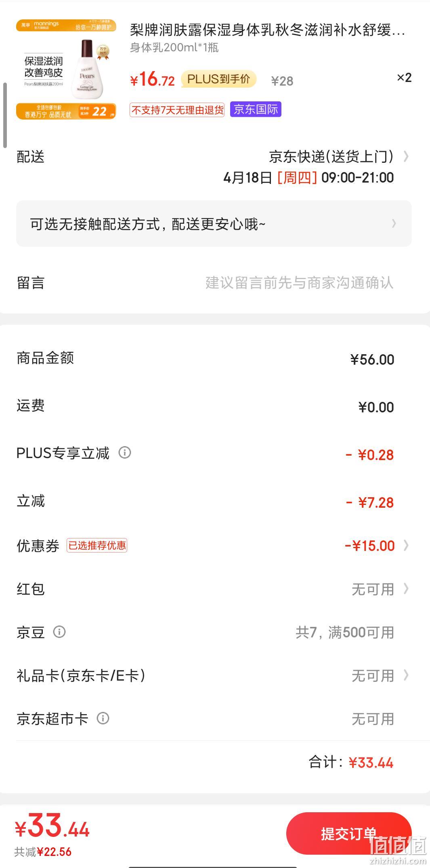This screenshot has height=868, width=430.
Task: Tap the 京豆 row 满500可用
Action: click(345, 632)
